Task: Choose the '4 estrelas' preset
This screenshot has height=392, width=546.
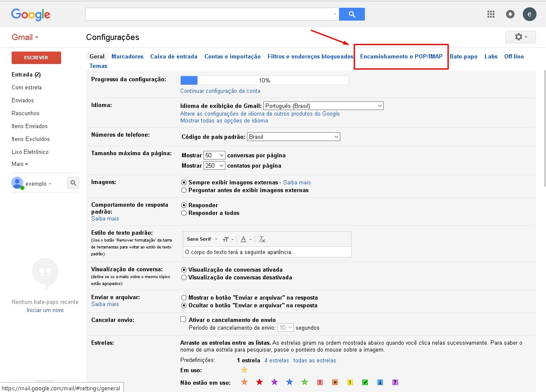Action: coord(277,360)
